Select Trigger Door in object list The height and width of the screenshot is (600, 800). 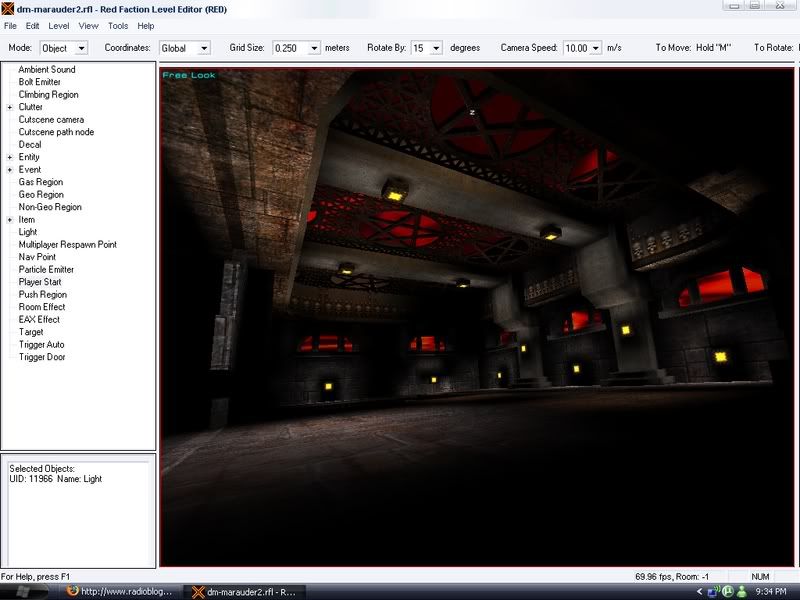pos(42,357)
